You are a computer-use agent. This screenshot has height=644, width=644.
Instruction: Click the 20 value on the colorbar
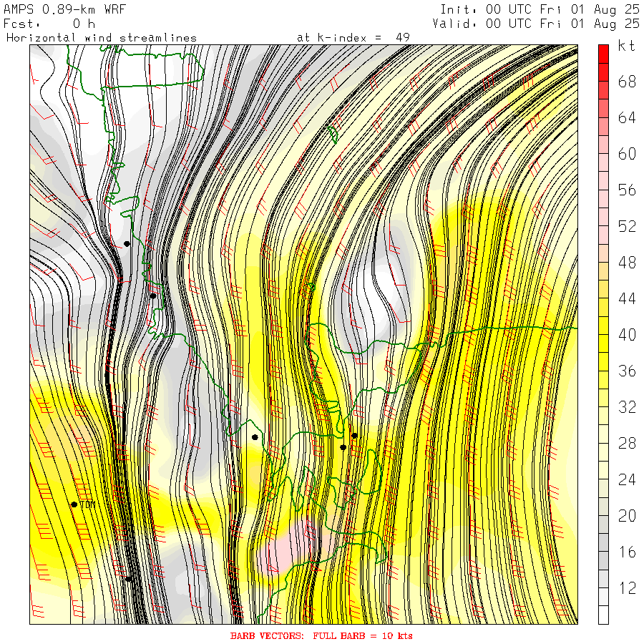point(627,516)
